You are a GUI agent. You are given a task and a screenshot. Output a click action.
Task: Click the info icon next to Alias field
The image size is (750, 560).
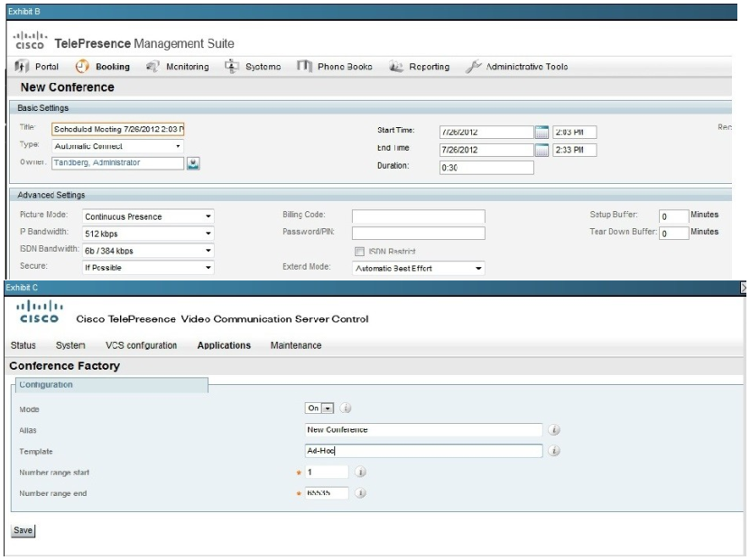click(x=554, y=429)
